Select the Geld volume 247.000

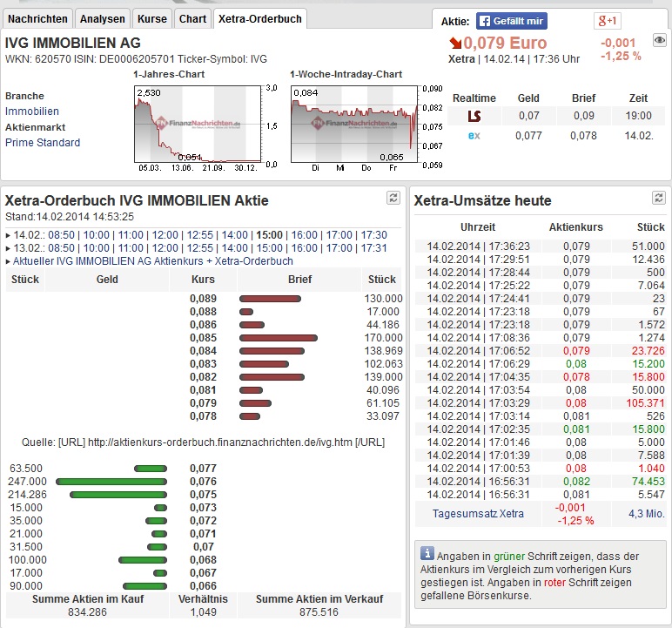coord(27,482)
